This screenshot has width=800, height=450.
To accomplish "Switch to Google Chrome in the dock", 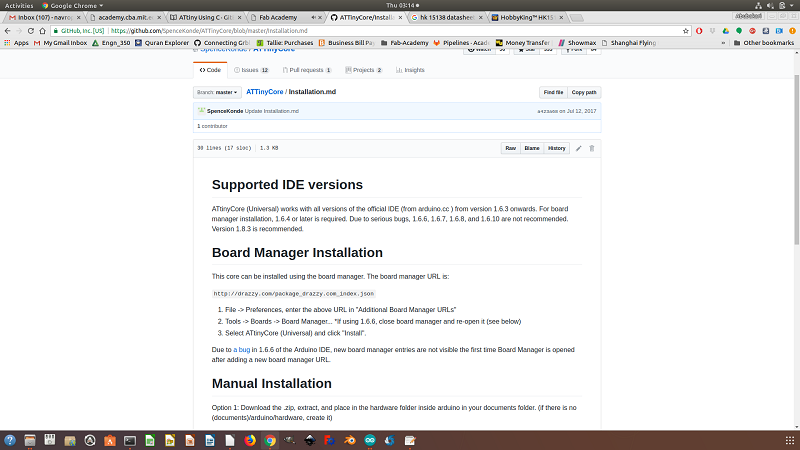I will [x=270, y=440].
